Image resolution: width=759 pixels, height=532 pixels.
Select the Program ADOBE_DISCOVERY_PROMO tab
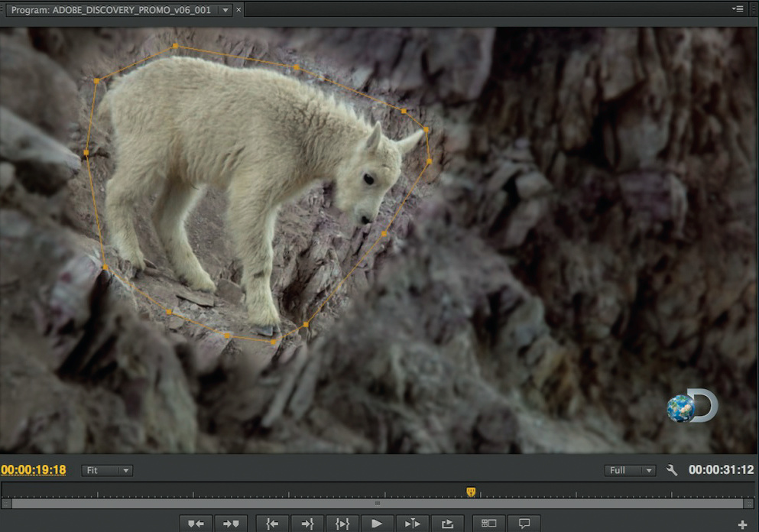111,10
